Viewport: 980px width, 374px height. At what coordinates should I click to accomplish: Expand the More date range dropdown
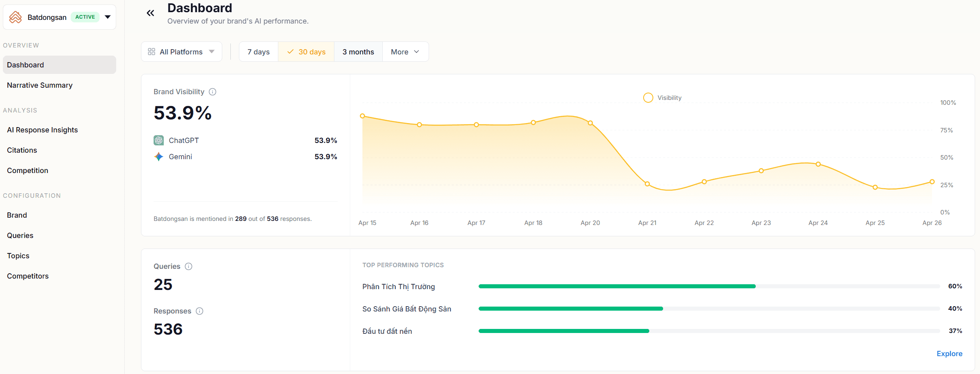pyautogui.click(x=405, y=52)
